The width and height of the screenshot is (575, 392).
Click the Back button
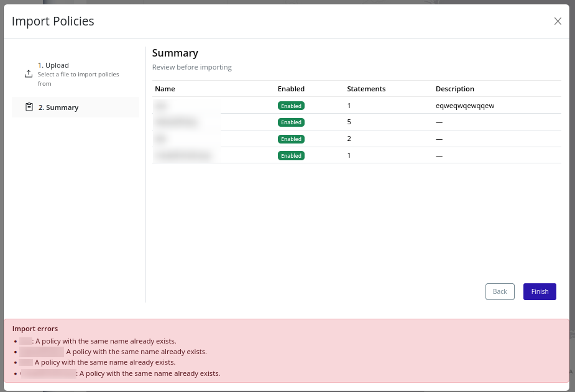point(499,291)
